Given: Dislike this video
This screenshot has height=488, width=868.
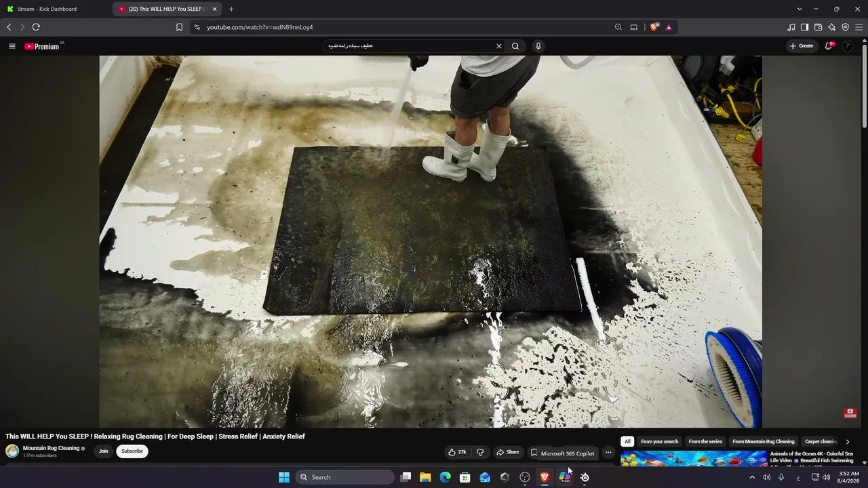Looking at the screenshot, I should (480, 452).
